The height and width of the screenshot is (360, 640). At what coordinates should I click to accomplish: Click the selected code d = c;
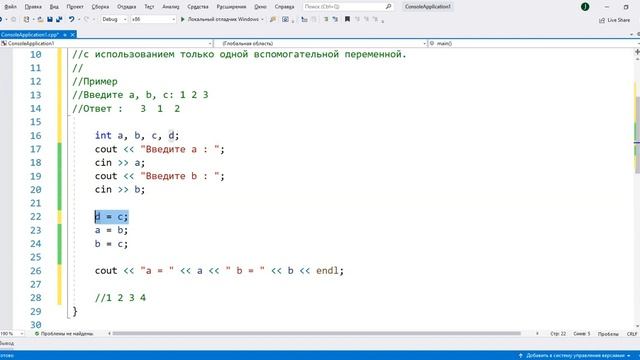(x=111, y=217)
